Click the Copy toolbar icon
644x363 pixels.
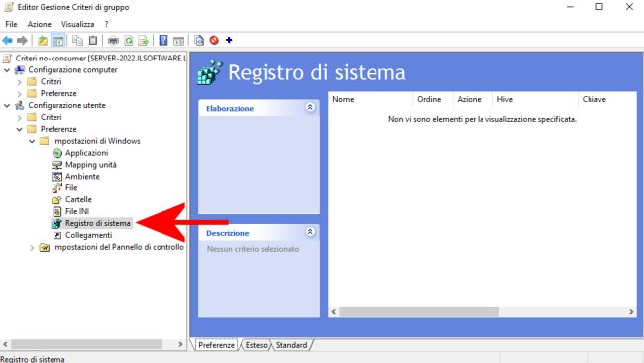[77, 41]
